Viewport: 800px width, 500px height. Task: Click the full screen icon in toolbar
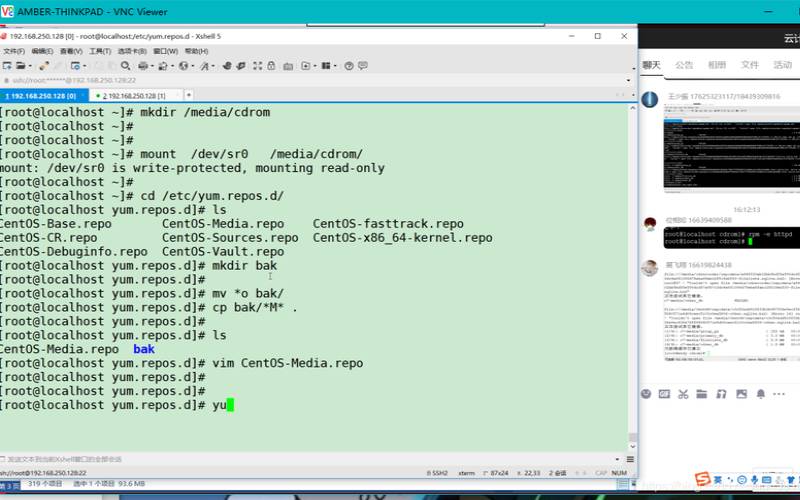[x=258, y=66]
